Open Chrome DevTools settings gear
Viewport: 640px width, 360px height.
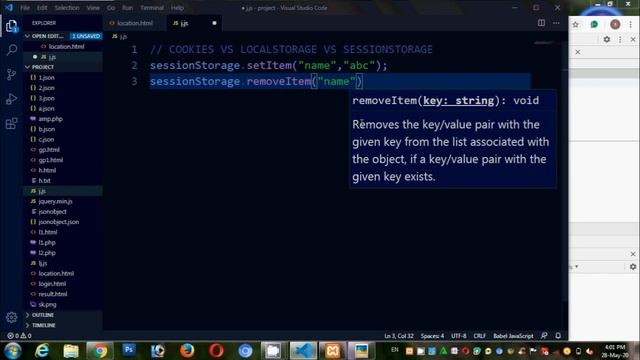point(607,40)
